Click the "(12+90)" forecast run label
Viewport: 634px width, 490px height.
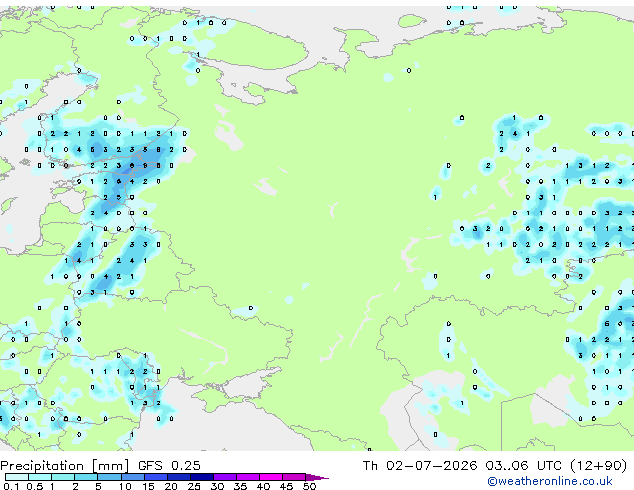(598, 466)
